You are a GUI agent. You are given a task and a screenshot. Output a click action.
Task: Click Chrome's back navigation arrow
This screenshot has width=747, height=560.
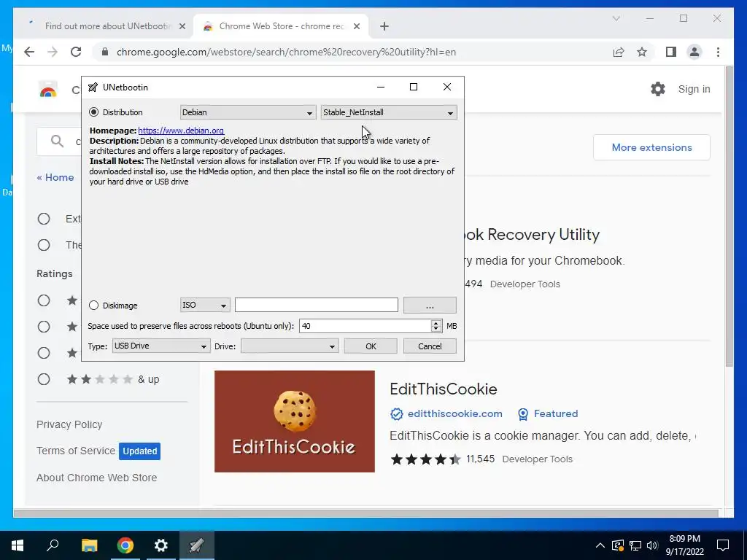coord(29,52)
